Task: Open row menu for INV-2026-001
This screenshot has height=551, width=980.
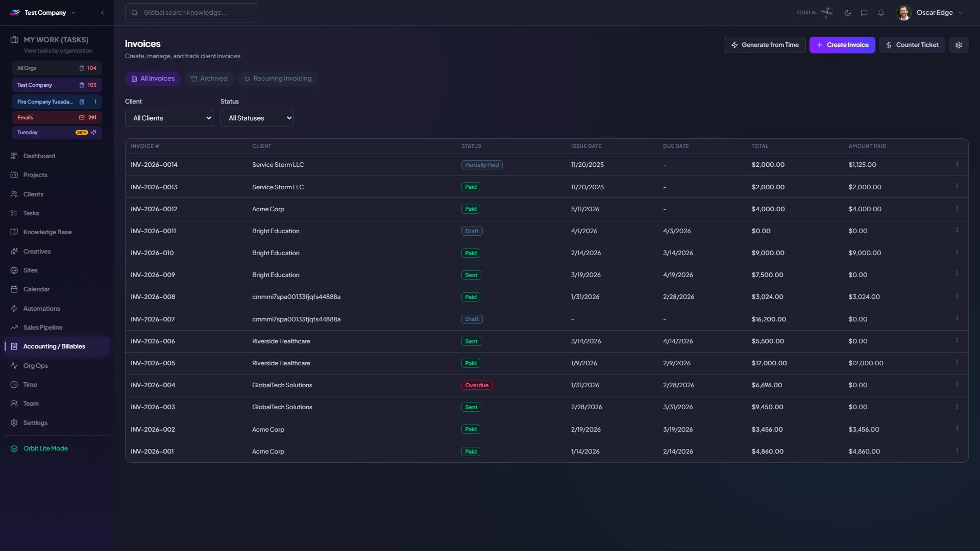Action: [x=957, y=450]
